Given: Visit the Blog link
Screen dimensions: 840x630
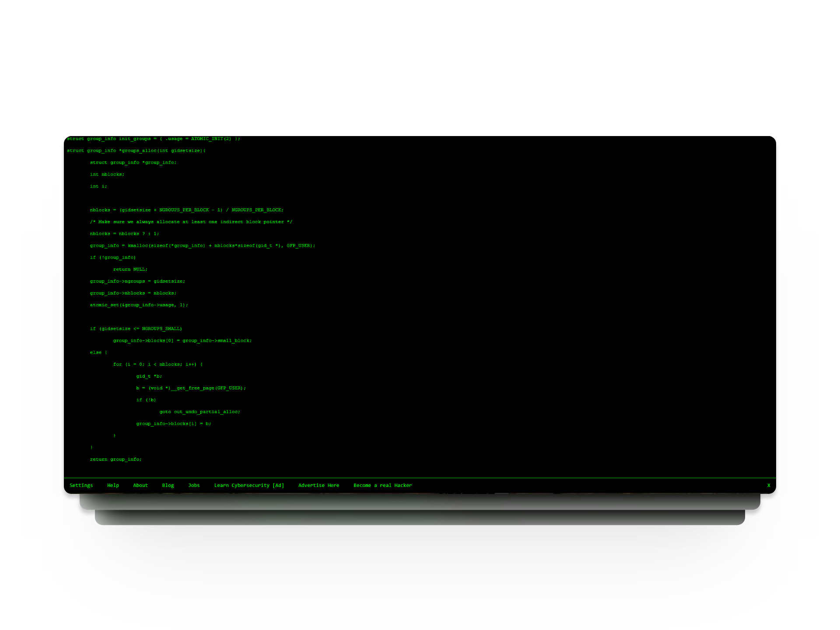Looking at the screenshot, I should click(168, 485).
